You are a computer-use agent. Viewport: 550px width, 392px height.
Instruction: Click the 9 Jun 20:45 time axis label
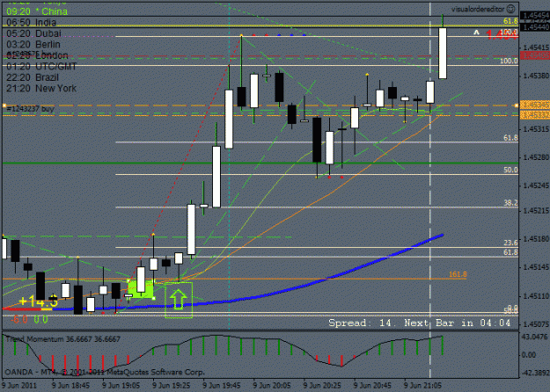point(372,385)
